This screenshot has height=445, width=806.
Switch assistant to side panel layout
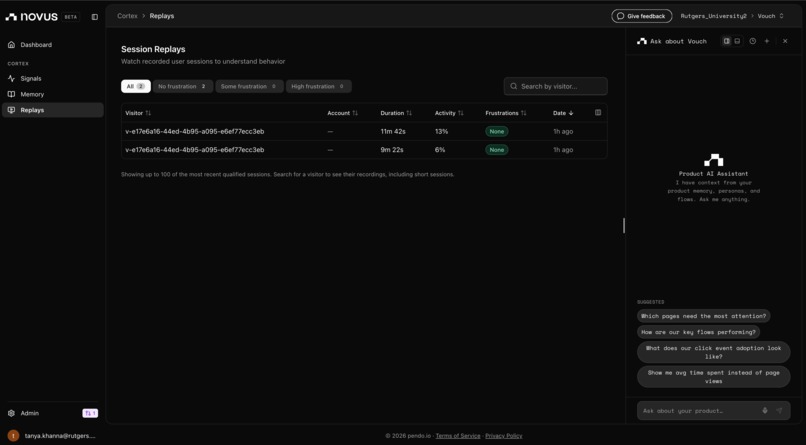pos(726,41)
